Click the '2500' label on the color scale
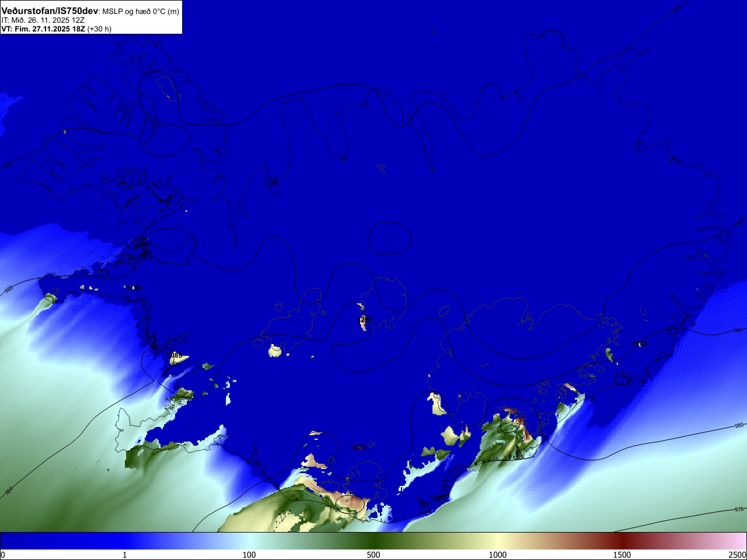The image size is (747, 560). pyautogui.click(x=738, y=555)
